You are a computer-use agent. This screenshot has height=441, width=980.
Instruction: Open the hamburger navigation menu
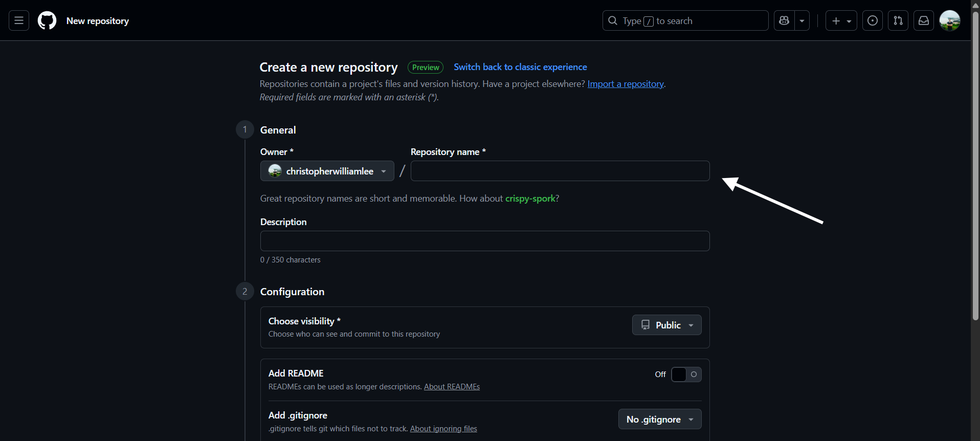19,20
